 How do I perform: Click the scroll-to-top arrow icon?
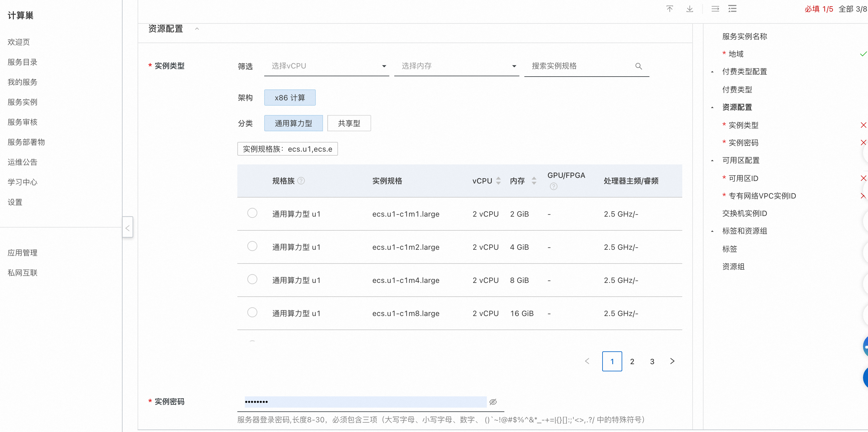pos(669,9)
